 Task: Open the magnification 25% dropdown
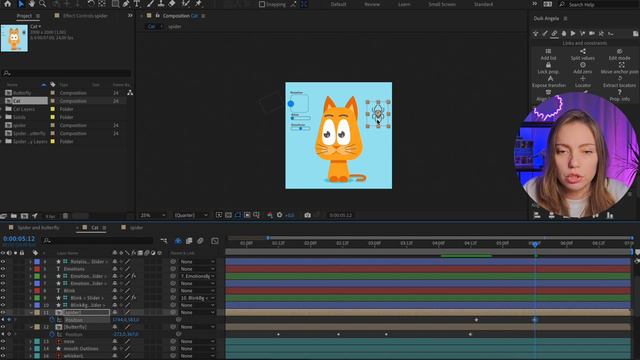point(153,215)
